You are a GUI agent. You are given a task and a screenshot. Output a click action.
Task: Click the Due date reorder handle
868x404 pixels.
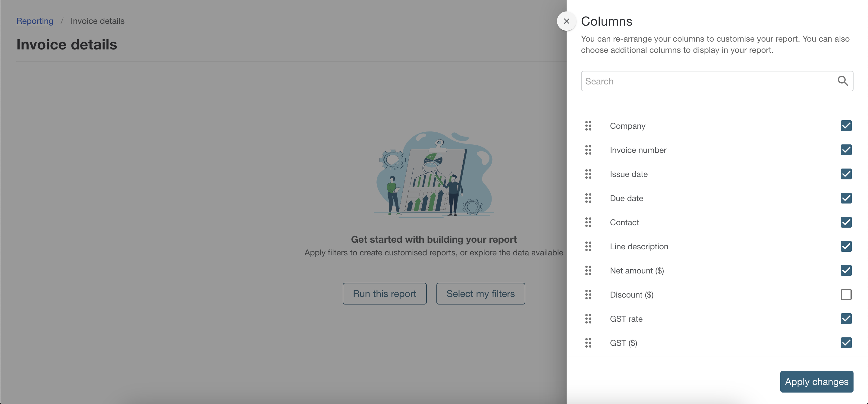(x=588, y=198)
